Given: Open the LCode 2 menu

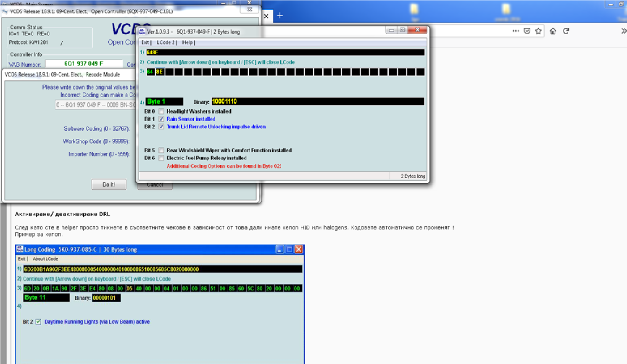Looking at the screenshot, I should coord(166,42).
